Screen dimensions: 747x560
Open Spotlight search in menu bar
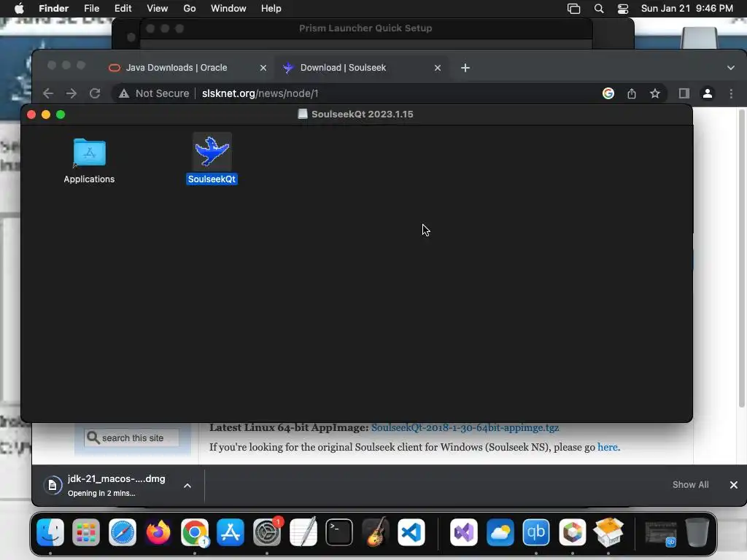tap(599, 9)
